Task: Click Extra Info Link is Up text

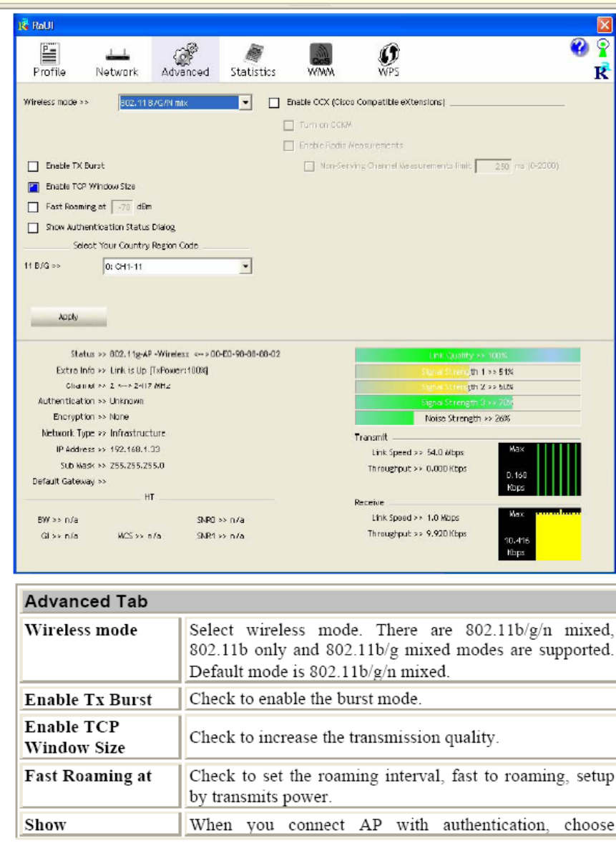Action: tap(132, 370)
